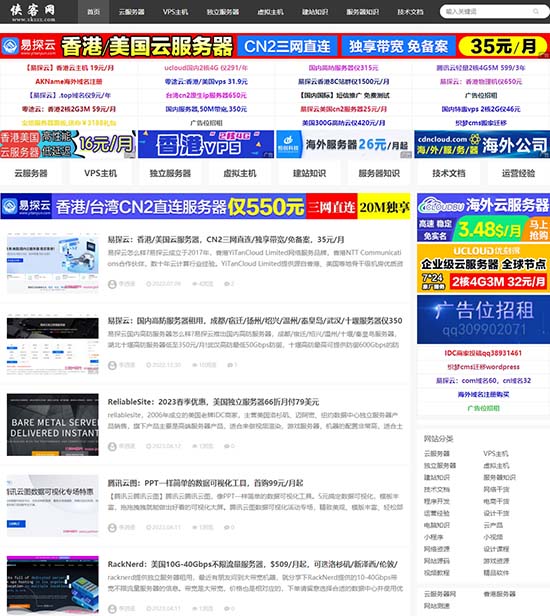Open VPS主机 in the dark top navigation
550x616 pixels.
pyautogui.click(x=175, y=12)
